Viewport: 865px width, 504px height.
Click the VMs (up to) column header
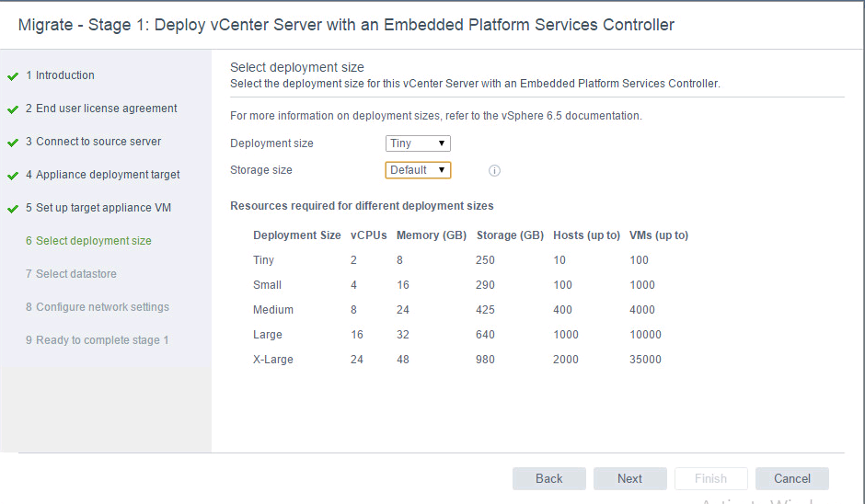659,235
